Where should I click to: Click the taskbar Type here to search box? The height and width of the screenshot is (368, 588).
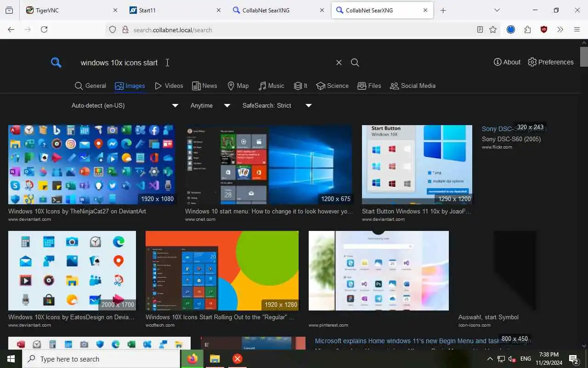pyautogui.click(x=101, y=359)
